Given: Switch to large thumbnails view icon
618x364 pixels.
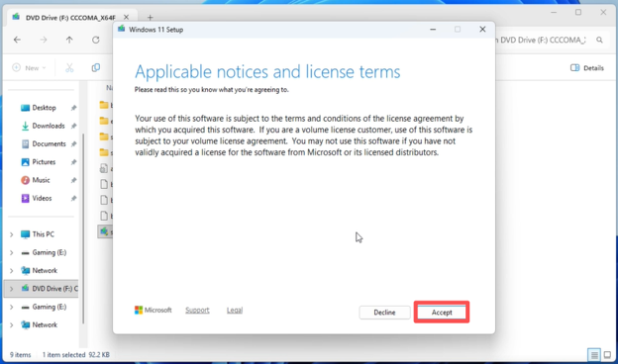Looking at the screenshot, I should (x=607, y=354).
